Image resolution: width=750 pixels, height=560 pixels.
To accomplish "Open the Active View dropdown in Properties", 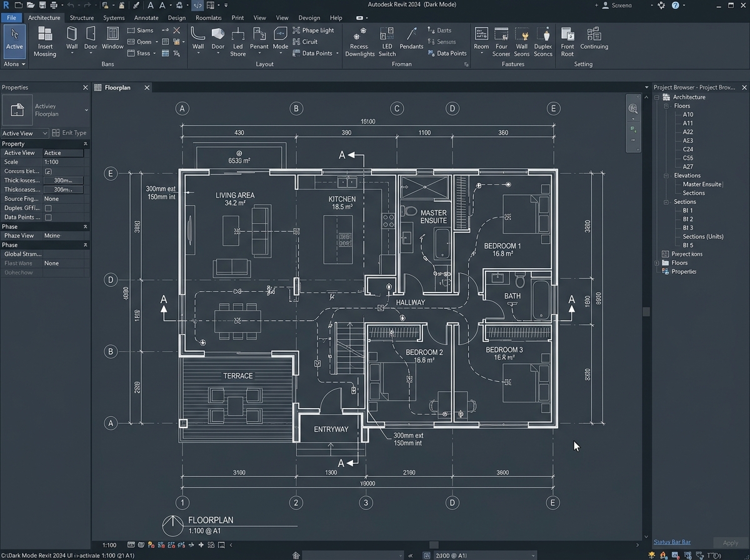I will click(24, 133).
